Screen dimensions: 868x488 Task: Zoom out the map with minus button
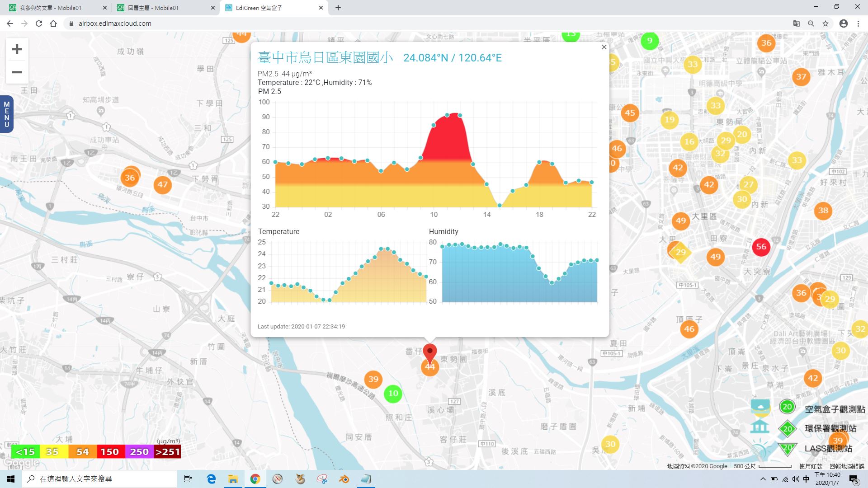point(17,72)
